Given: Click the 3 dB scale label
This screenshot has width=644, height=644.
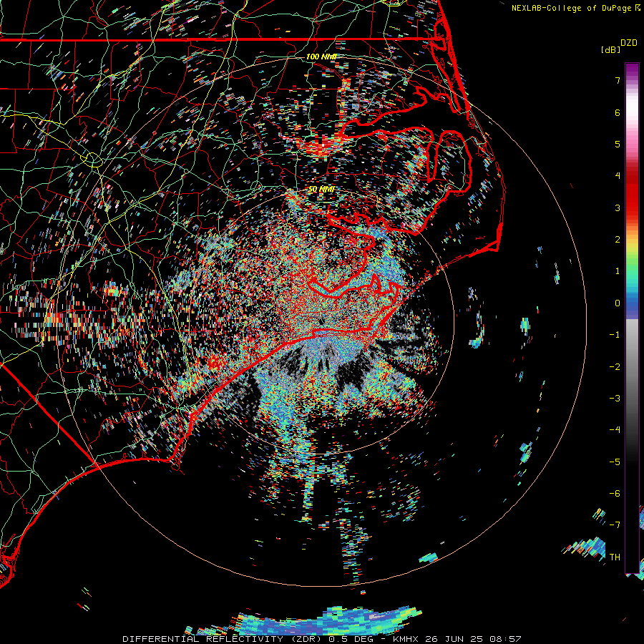Looking at the screenshot, I should [618, 208].
